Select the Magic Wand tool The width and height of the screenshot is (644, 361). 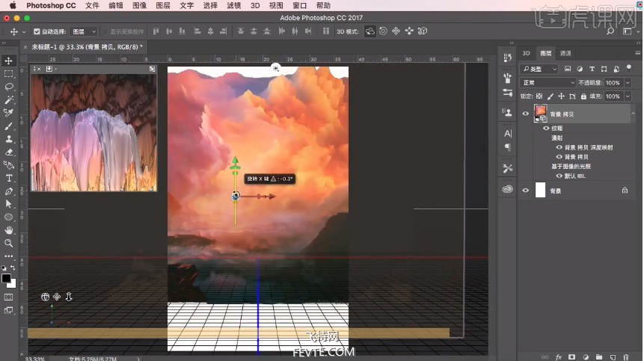pos(9,99)
